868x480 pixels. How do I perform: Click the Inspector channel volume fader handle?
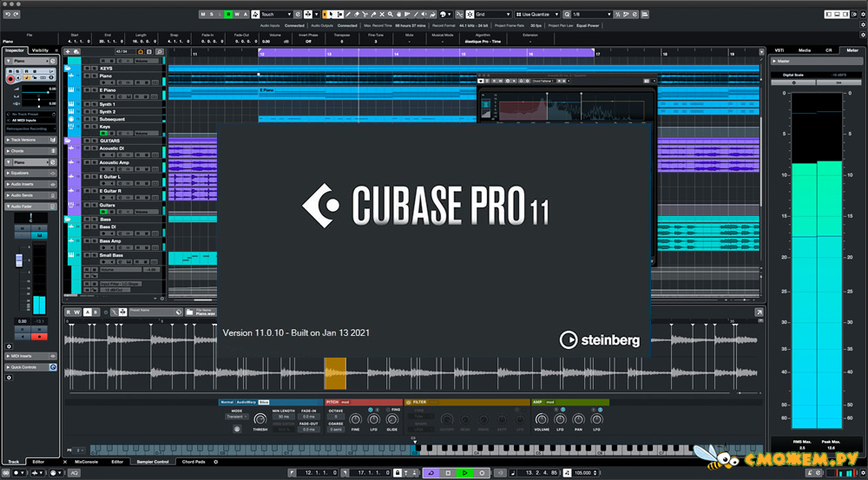[18, 260]
